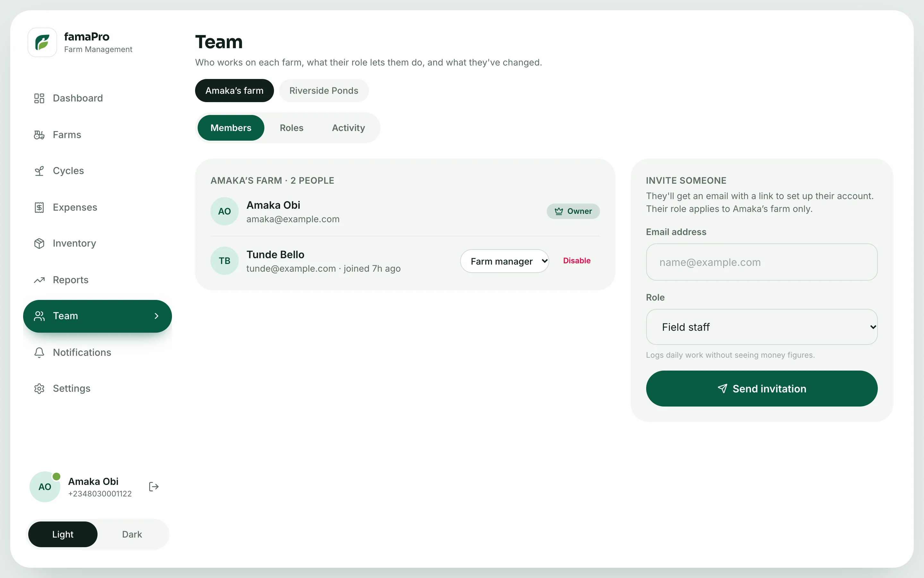This screenshot has width=924, height=578.
Task: Select the Amaka's farm pill
Action: pyautogui.click(x=235, y=91)
